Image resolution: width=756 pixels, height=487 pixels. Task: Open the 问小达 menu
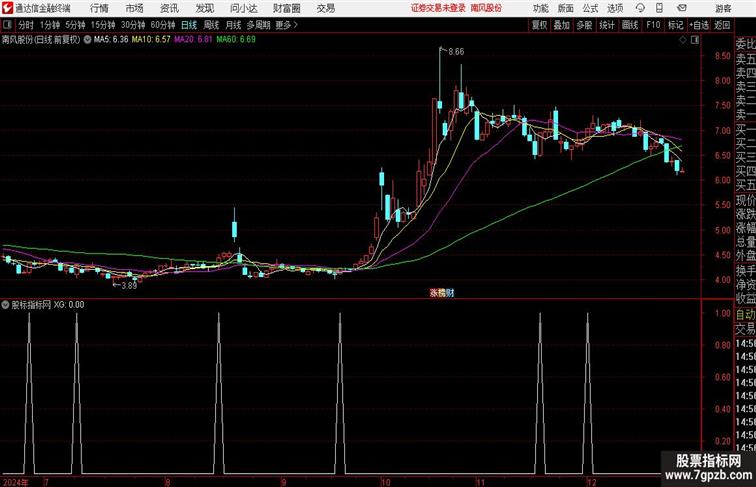[x=243, y=8]
